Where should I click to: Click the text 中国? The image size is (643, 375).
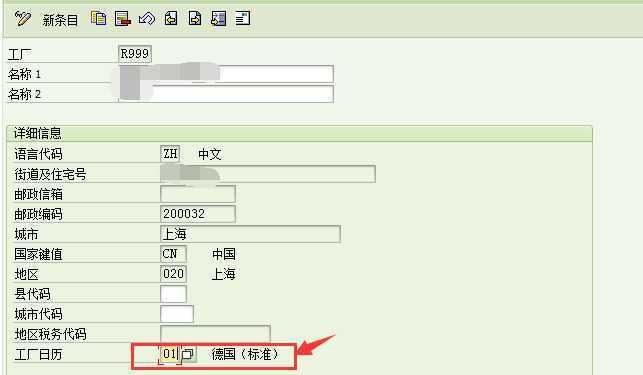point(224,254)
